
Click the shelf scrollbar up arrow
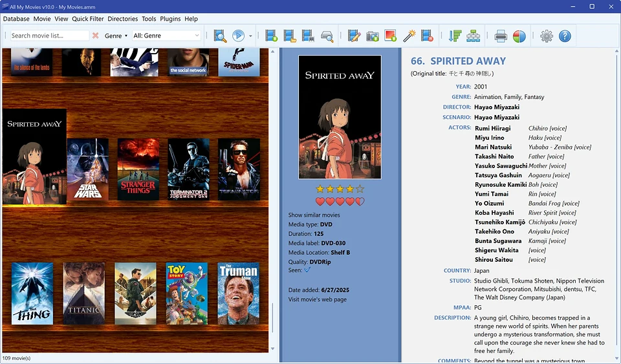pyautogui.click(x=272, y=52)
